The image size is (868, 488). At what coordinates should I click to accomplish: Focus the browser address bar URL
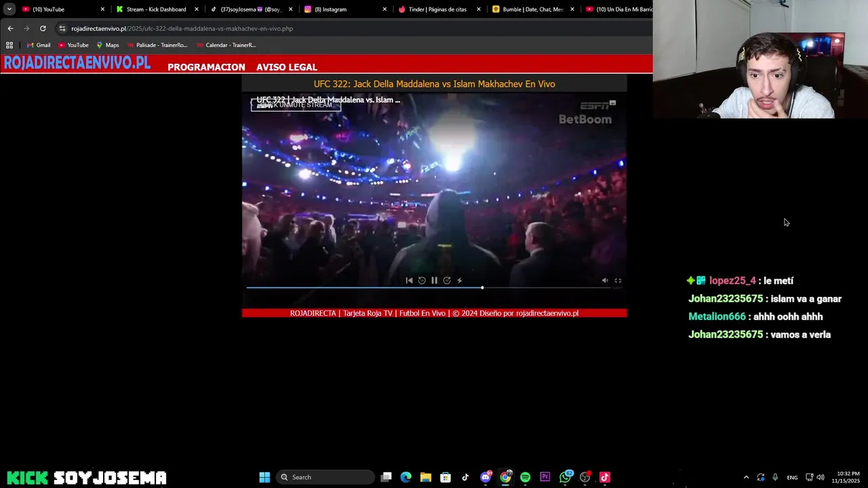[182, 28]
